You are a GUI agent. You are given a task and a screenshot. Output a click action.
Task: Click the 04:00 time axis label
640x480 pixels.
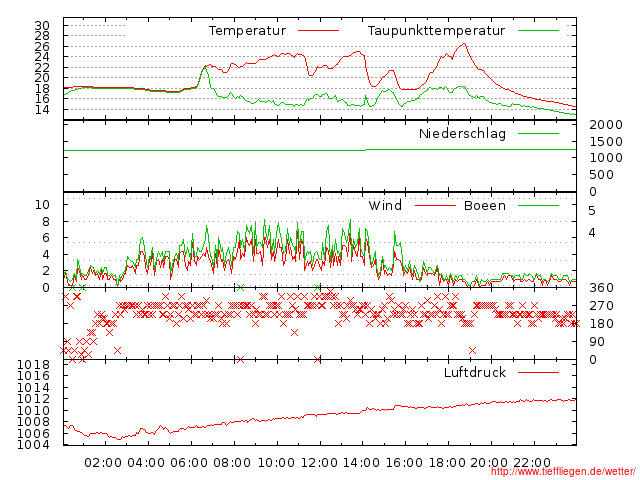146,463
